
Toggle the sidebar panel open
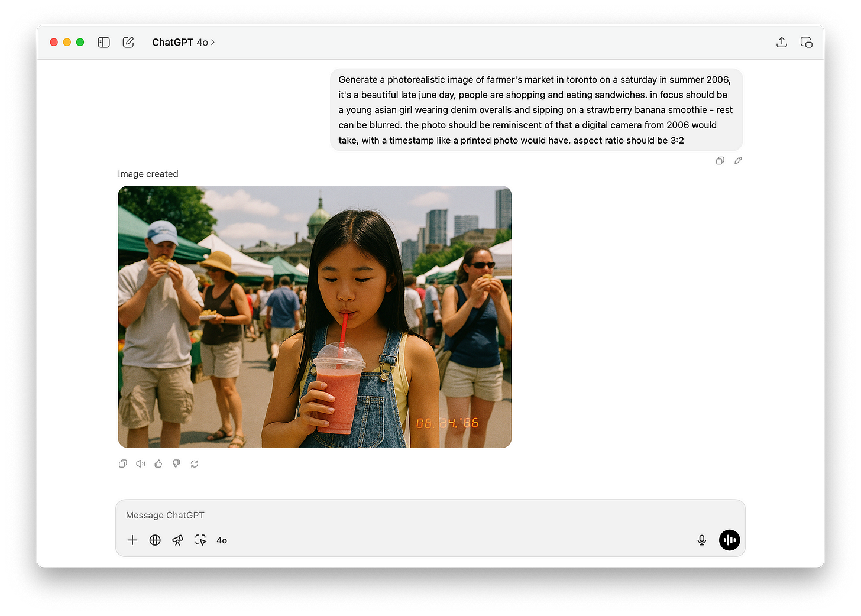click(x=103, y=42)
